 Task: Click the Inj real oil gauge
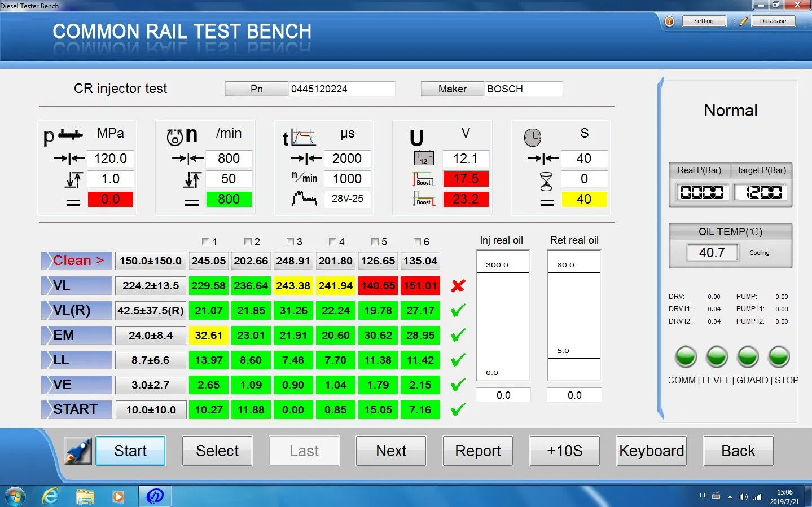coord(503,316)
